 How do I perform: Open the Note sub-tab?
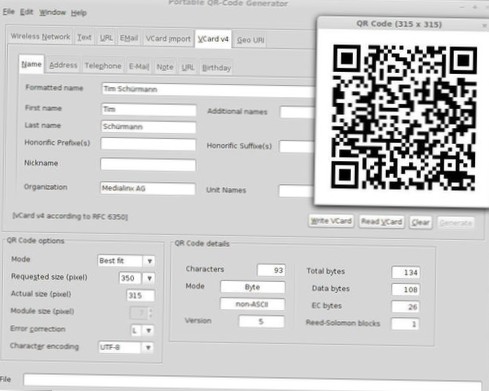click(165, 67)
